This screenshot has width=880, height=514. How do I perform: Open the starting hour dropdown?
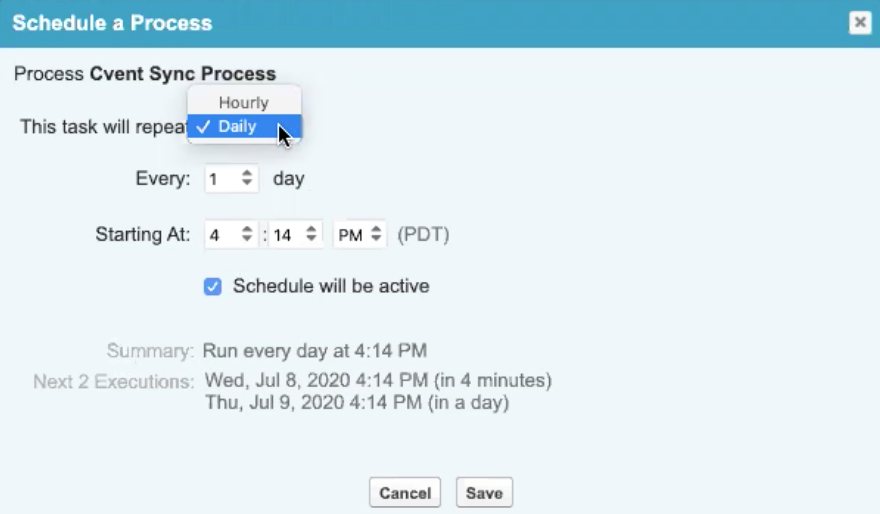(232, 236)
